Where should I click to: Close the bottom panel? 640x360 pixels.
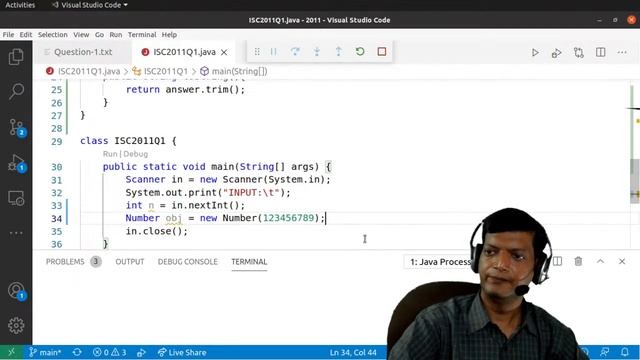[622, 261]
